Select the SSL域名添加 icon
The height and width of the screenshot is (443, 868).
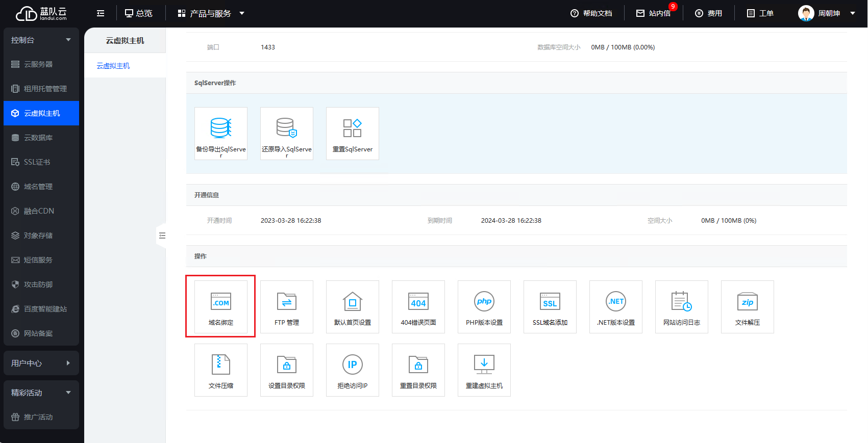coord(550,306)
